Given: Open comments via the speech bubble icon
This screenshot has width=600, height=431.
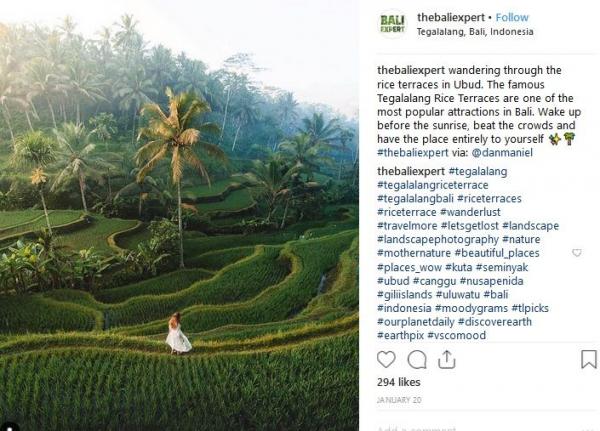Looking at the screenshot, I should tap(418, 359).
